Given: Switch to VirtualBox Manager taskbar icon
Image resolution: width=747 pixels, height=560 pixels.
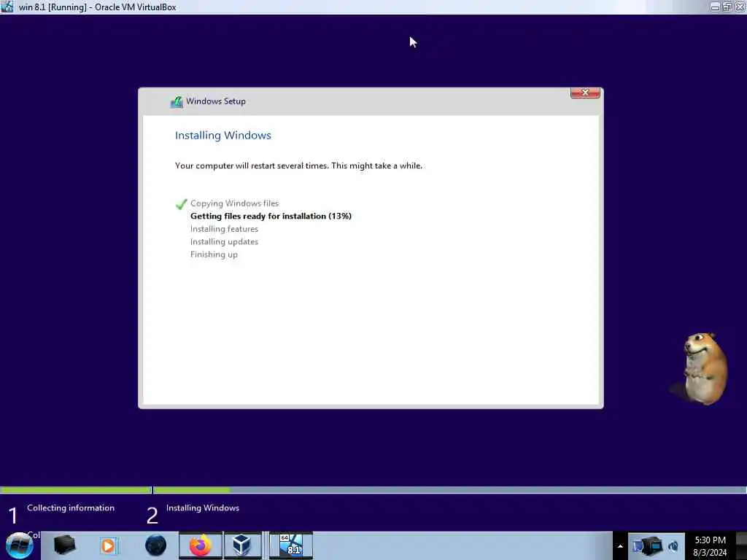Looking at the screenshot, I should [x=242, y=545].
